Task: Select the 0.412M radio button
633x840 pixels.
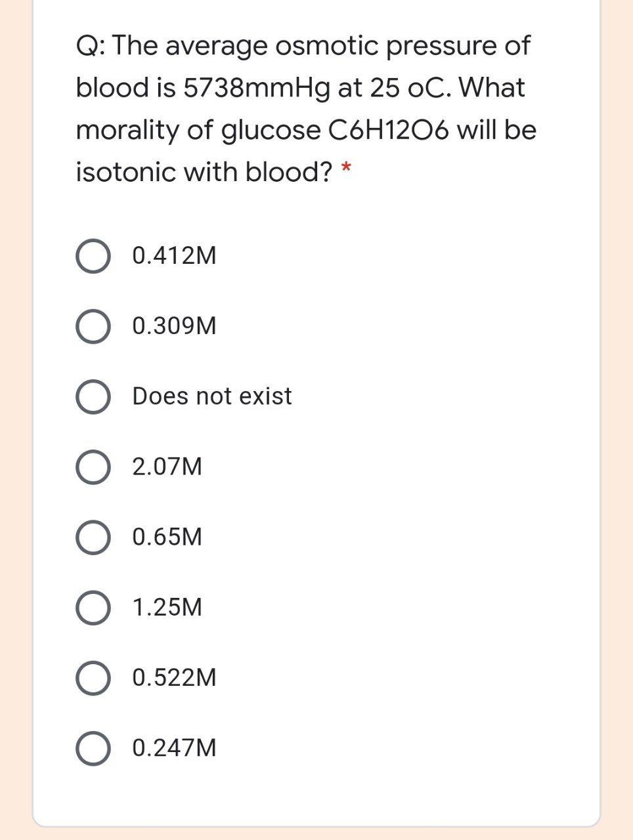Action: pos(93,256)
